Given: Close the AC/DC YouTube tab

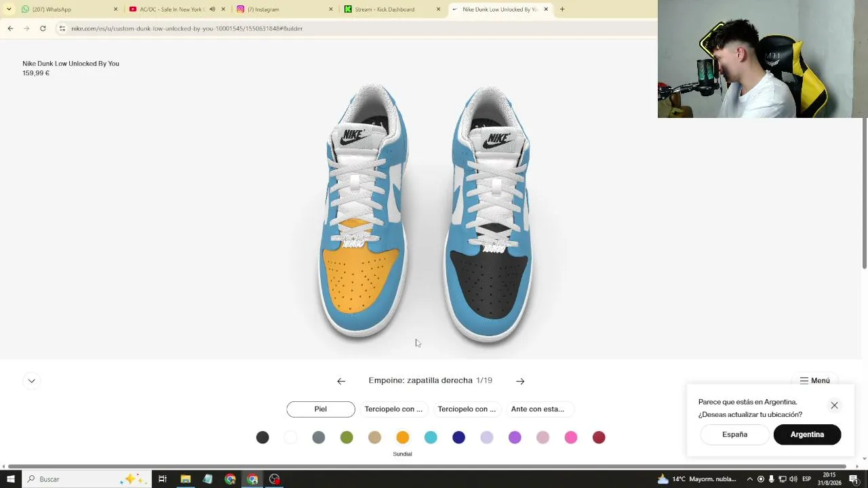Looking at the screenshot, I should pyautogui.click(x=223, y=9).
